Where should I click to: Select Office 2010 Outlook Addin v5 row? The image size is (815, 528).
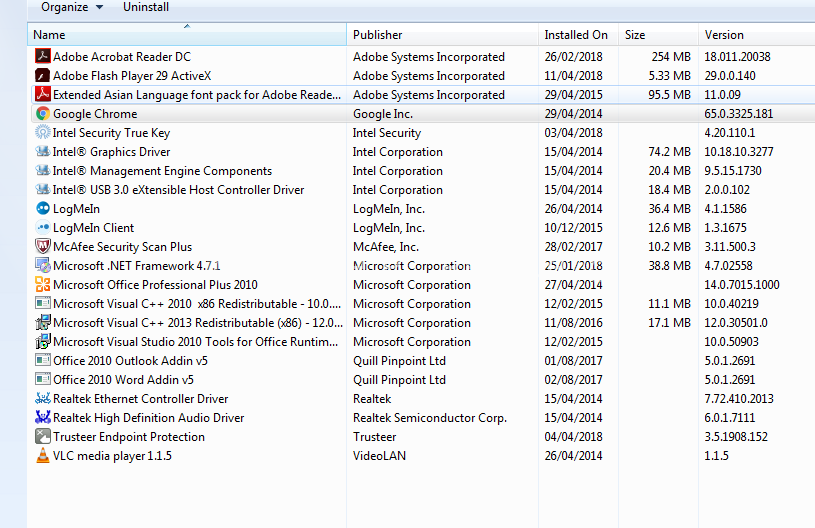click(130, 361)
